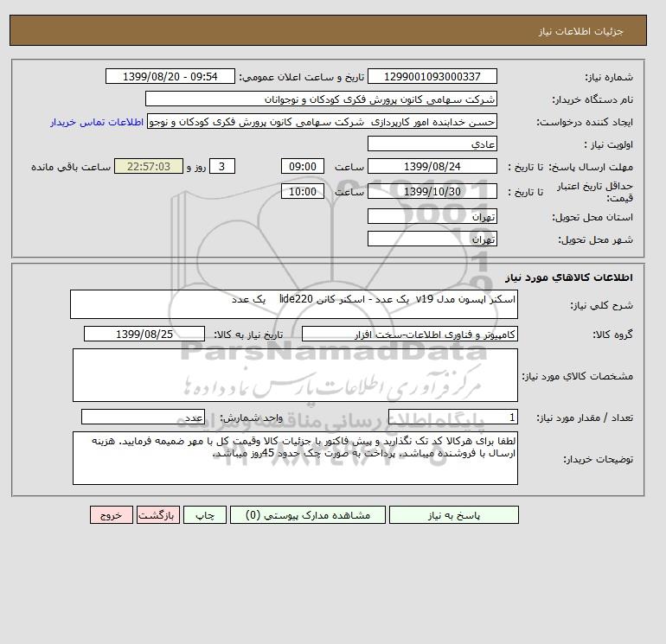Click the شرح کلی نیاز description box
Image resolution: width=666 pixels, height=644 pixels.
[x=294, y=304]
